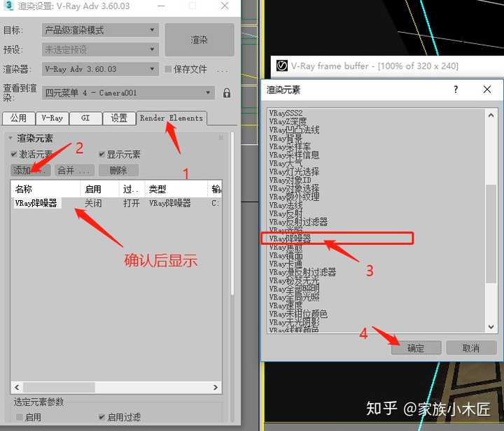Confirm with the 确定 button
Screen dimensions: 504x431
(416, 348)
